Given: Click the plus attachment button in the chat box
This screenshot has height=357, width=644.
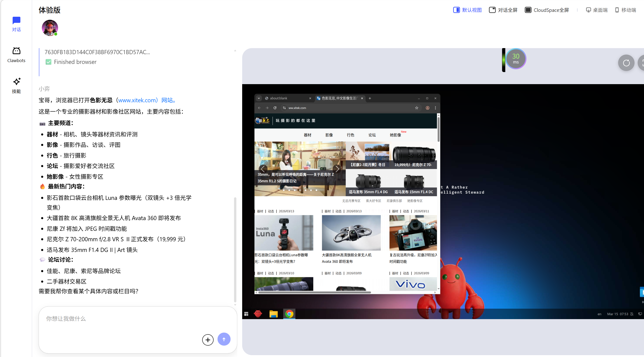Looking at the screenshot, I should tap(208, 340).
